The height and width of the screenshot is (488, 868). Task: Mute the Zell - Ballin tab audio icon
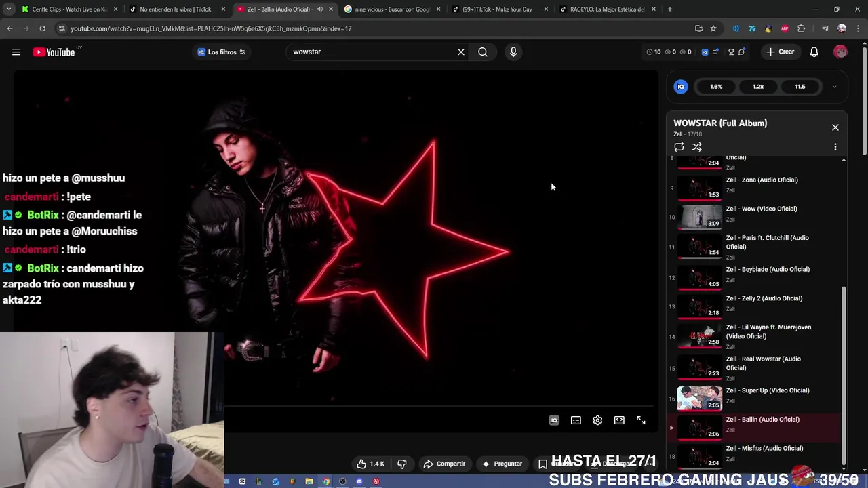[x=320, y=9]
